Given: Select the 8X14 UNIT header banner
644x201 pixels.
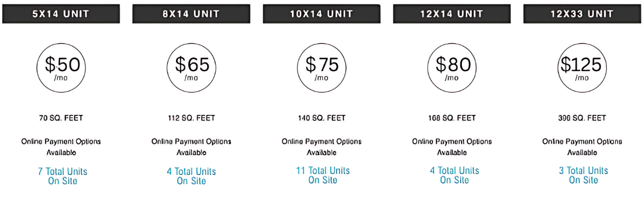Looking at the screenshot, I should pos(191,14).
